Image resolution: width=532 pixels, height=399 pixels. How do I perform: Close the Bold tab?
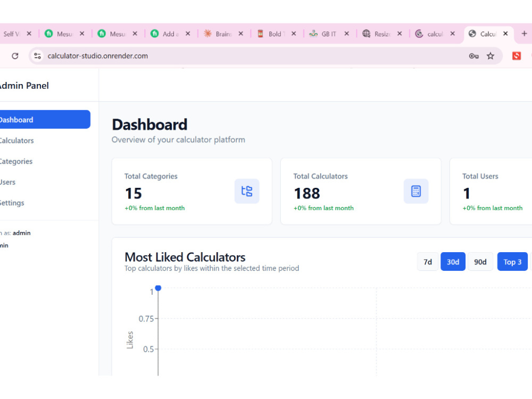coord(294,34)
